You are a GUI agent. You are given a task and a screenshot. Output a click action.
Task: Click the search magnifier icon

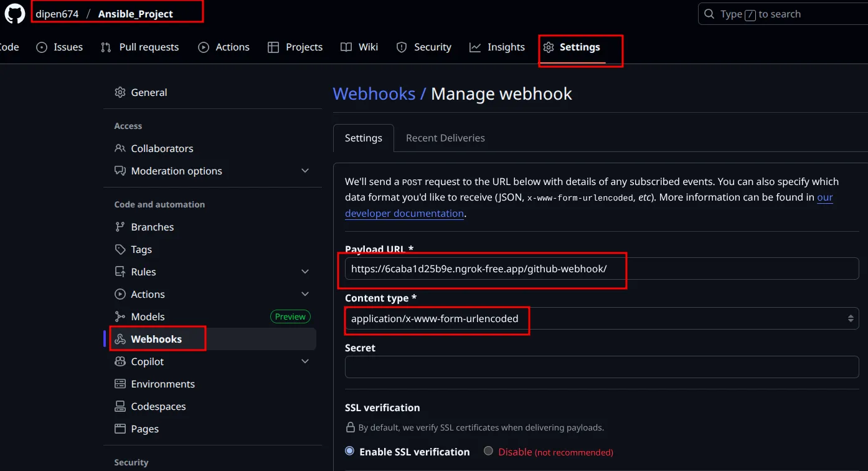click(709, 14)
